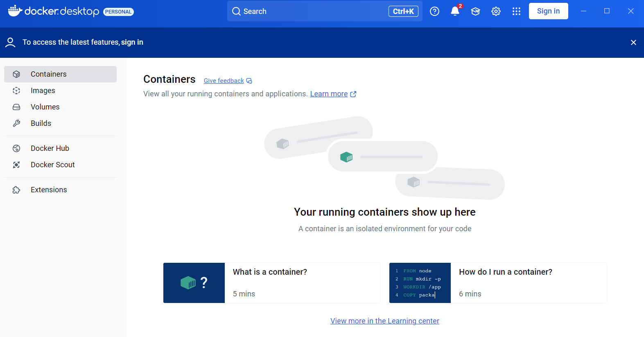Image resolution: width=644 pixels, height=337 pixels.
Task: Maximize the Docker Desktop window
Action: click(x=607, y=11)
